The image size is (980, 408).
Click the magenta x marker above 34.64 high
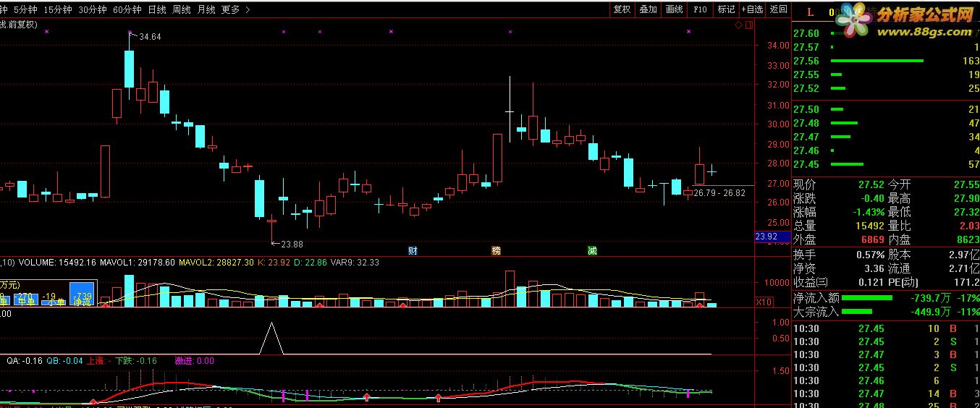click(130, 32)
